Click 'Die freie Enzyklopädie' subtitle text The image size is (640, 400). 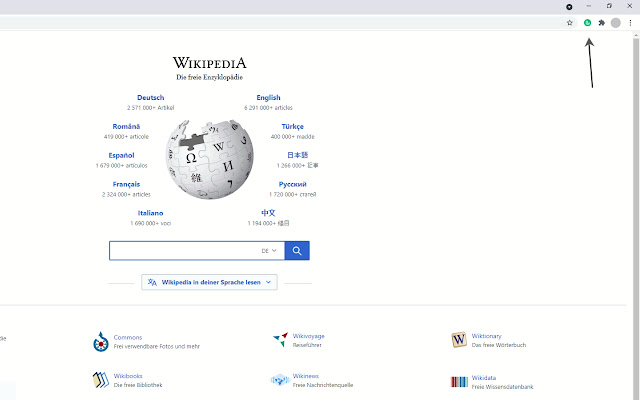pos(209,77)
